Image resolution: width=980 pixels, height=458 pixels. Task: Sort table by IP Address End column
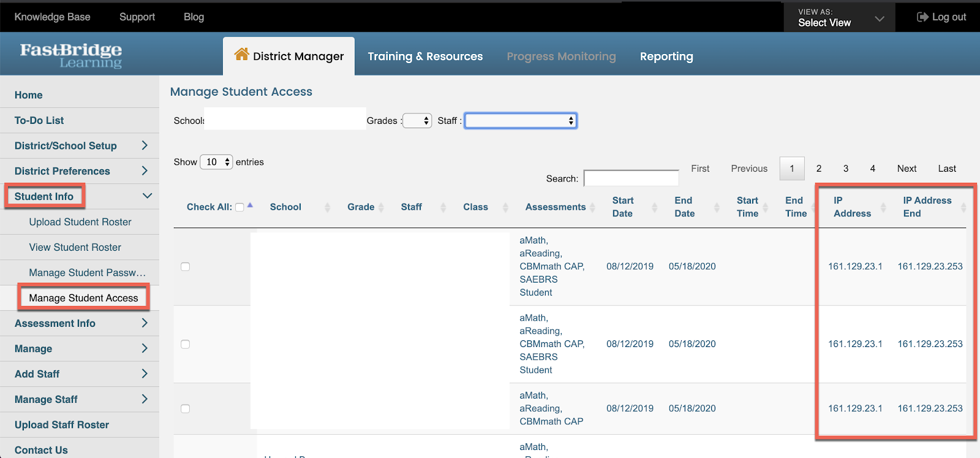[x=927, y=207]
